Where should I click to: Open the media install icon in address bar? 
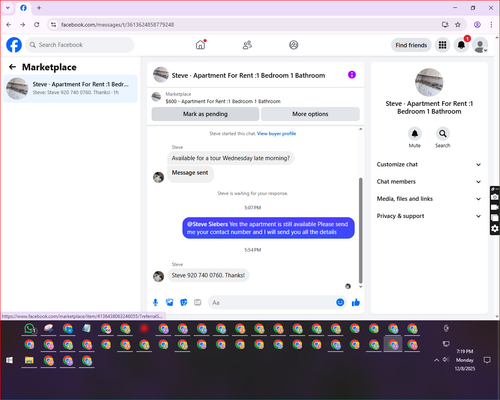(445, 24)
